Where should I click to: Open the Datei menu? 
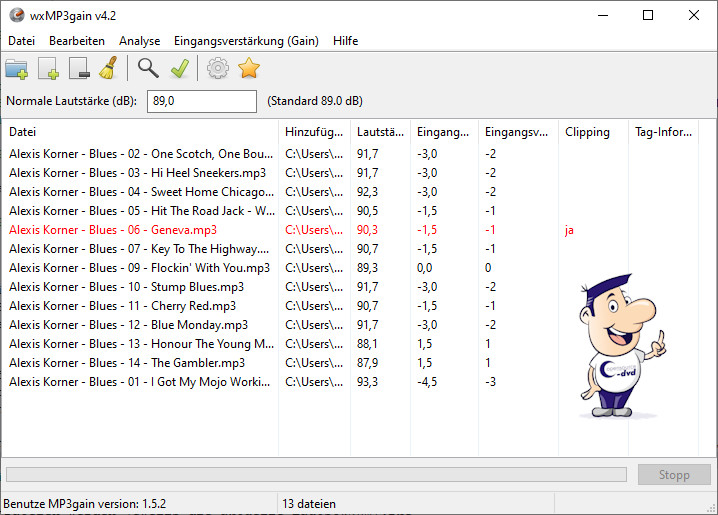pyautogui.click(x=21, y=41)
